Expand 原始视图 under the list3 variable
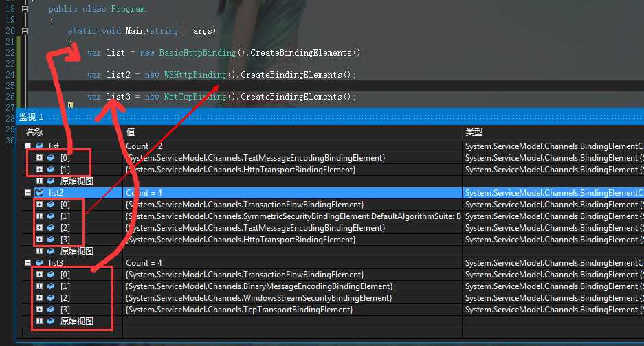644x346 pixels. point(39,321)
